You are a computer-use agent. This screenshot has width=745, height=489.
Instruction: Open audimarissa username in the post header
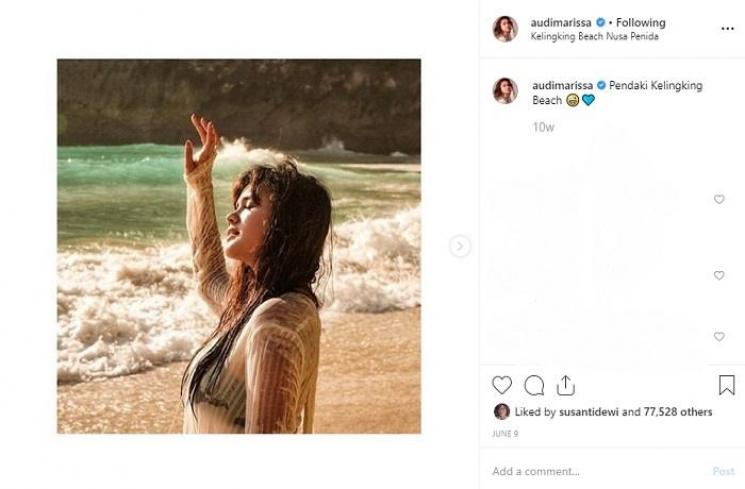tap(563, 22)
